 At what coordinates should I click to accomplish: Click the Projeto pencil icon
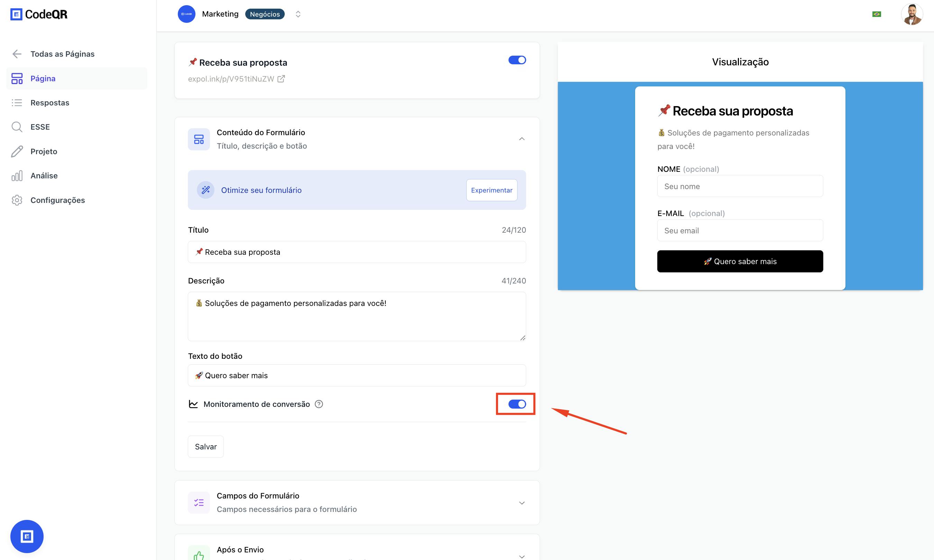pos(17,151)
